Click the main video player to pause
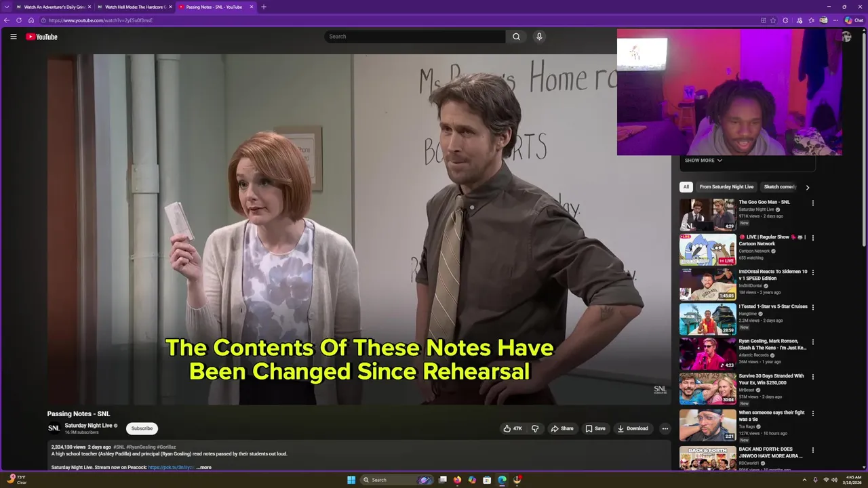868x488 pixels. click(x=359, y=229)
